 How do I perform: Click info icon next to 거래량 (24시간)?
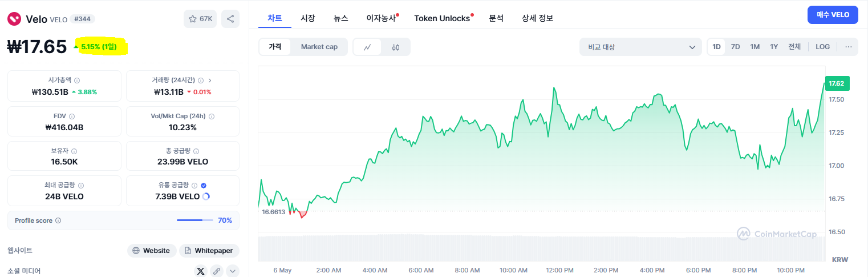click(201, 81)
